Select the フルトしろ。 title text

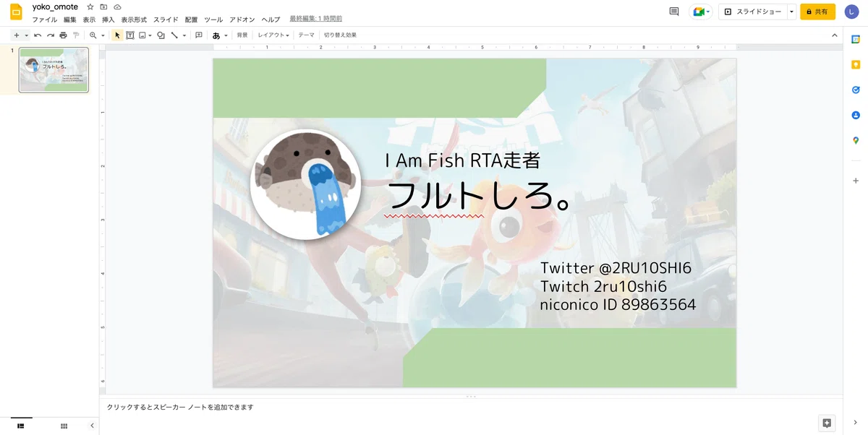(x=480, y=195)
